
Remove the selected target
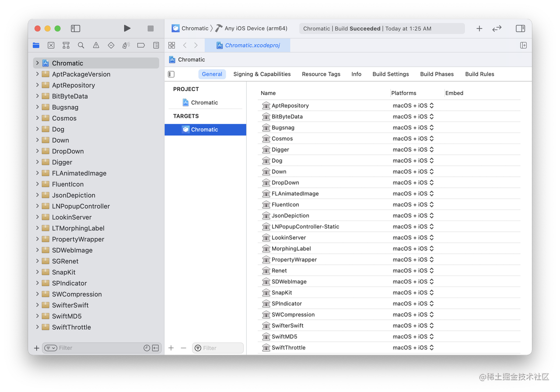[183, 348]
